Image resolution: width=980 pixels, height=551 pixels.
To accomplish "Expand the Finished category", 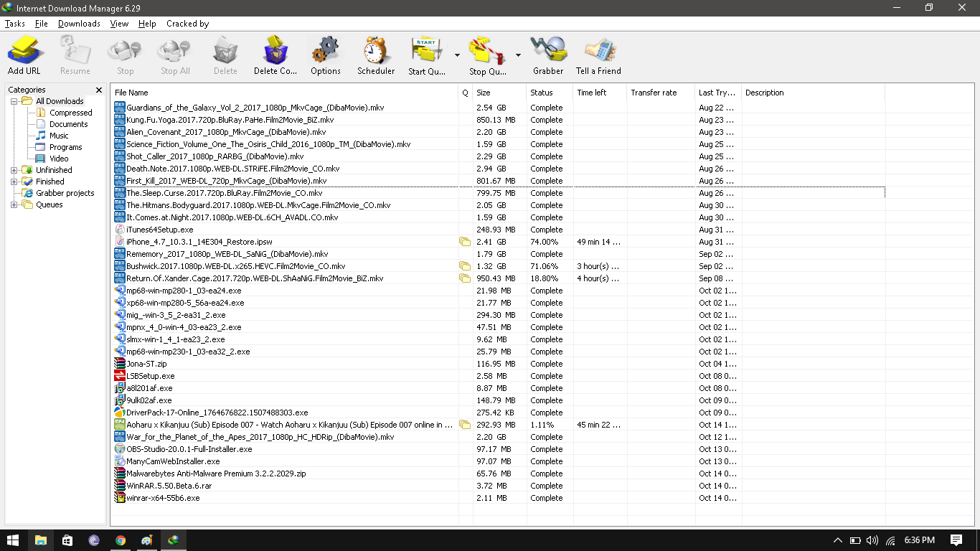I will pos(12,181).
